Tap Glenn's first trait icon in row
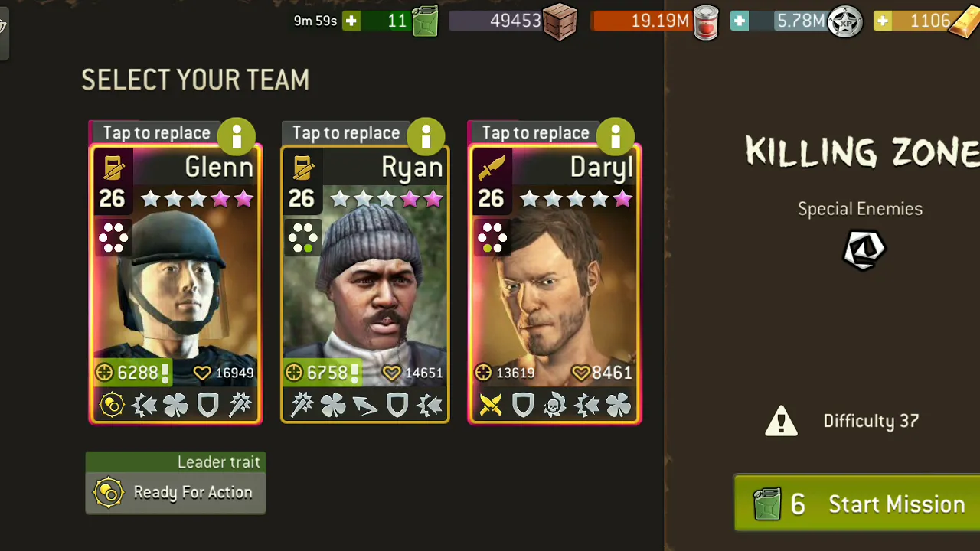 pyautogui.click(x=112, y=405)
